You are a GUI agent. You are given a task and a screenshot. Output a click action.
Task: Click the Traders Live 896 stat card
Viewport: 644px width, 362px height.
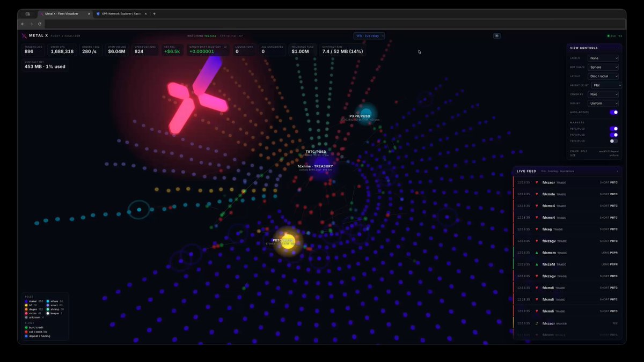coord(34,50)
